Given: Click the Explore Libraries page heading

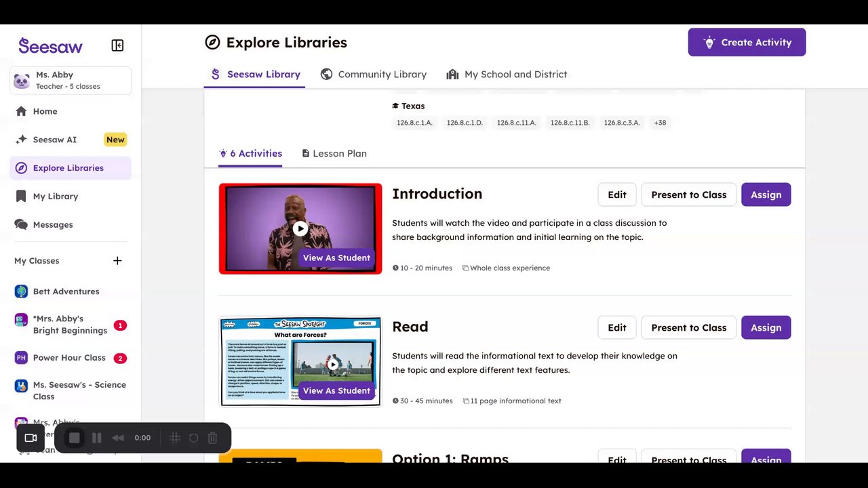Looking at the screenshot, I should click(286, 43).
